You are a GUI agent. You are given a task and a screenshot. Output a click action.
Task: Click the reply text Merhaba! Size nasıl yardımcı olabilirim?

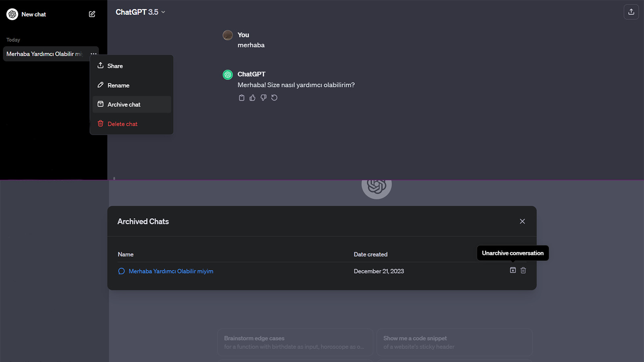click(x=296, y=85)
